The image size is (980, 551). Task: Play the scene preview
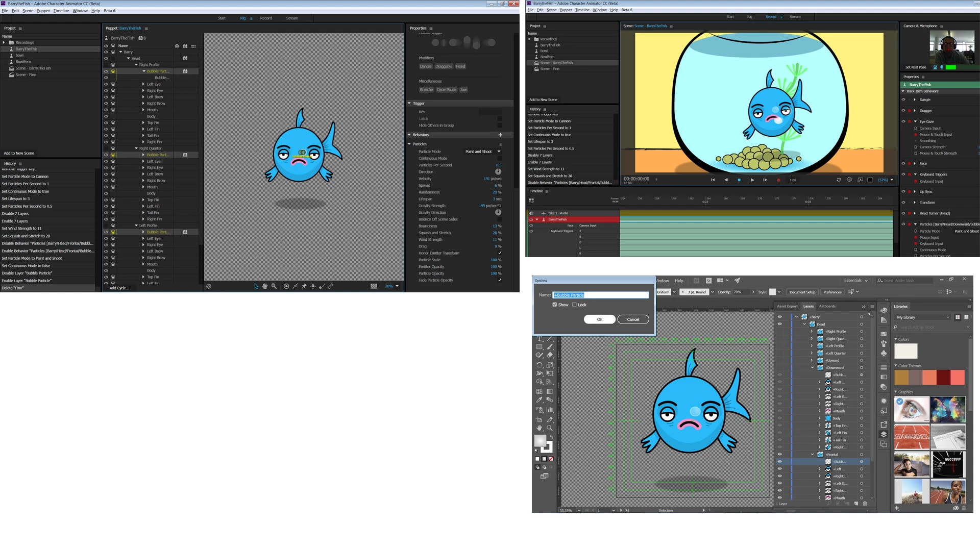point(752,180)
